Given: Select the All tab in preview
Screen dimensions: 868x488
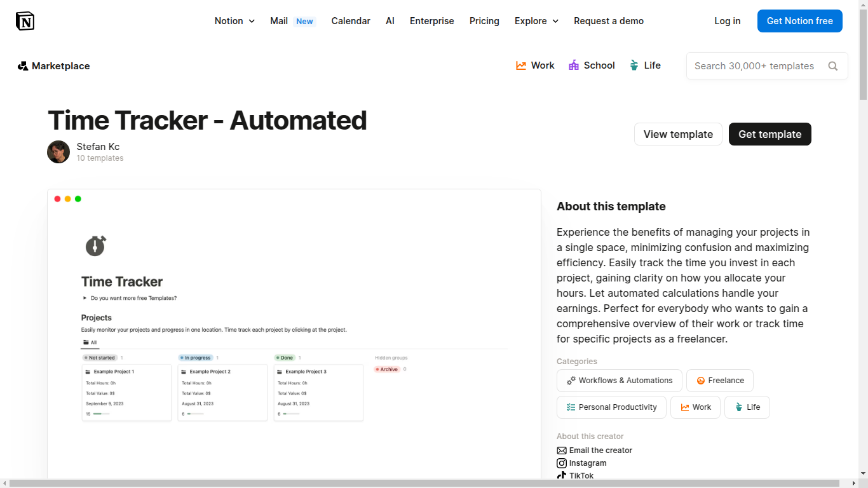Looking at the screenshot, I should pos(90,342).
